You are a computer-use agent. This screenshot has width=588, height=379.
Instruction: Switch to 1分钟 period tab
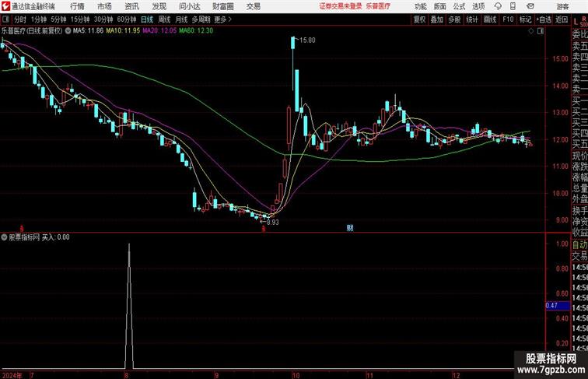[39, 19]
